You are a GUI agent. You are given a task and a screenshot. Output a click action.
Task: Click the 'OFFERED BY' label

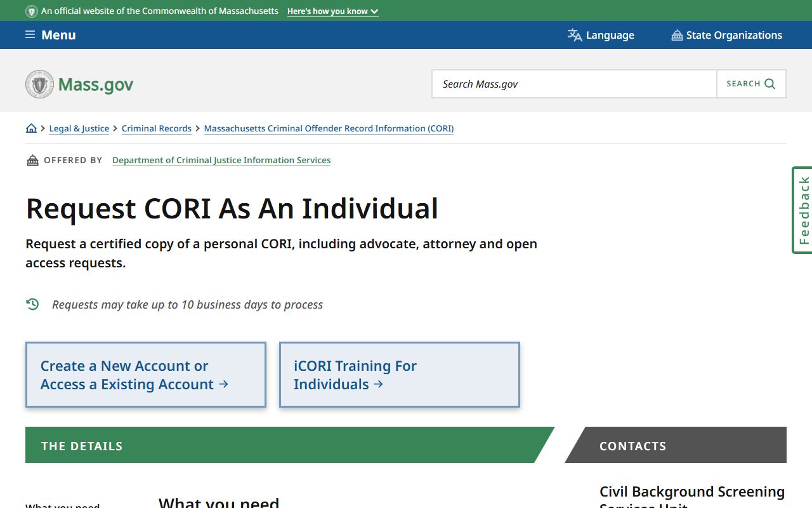[73, 160]
